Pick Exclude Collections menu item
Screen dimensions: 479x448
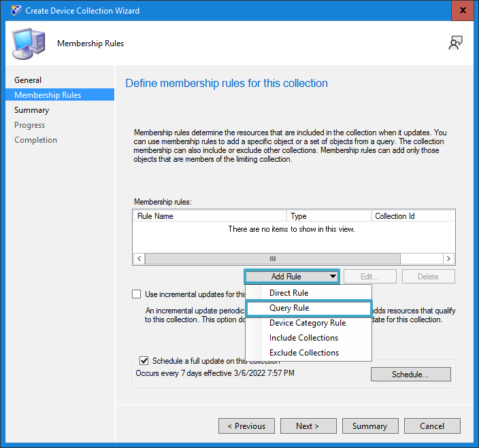point(308,353)
